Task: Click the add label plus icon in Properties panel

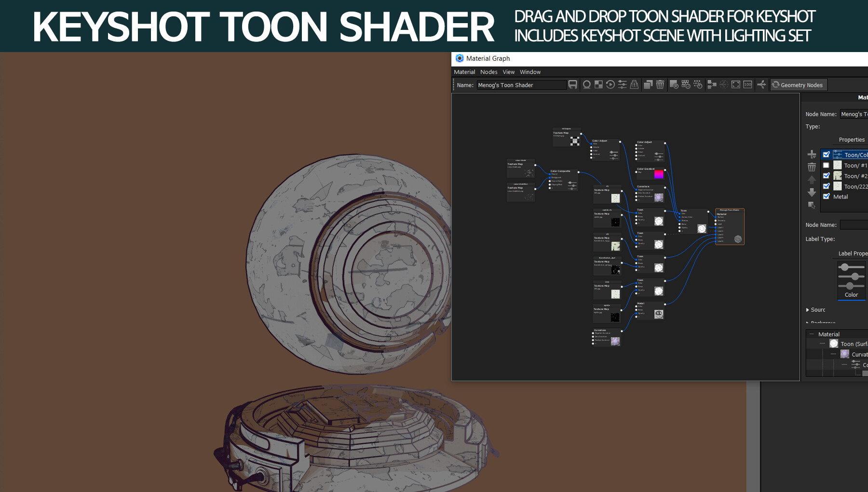Action: [812, 154]
